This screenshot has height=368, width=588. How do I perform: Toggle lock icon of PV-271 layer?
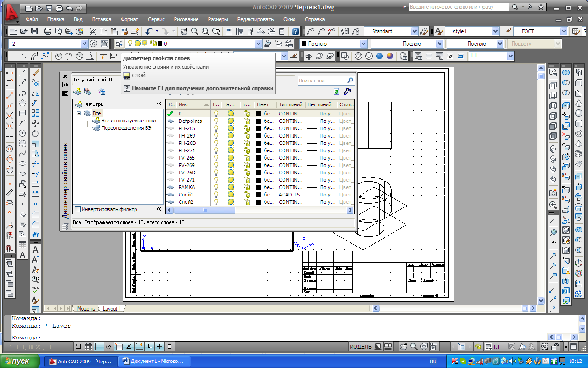tap(247, 180)
